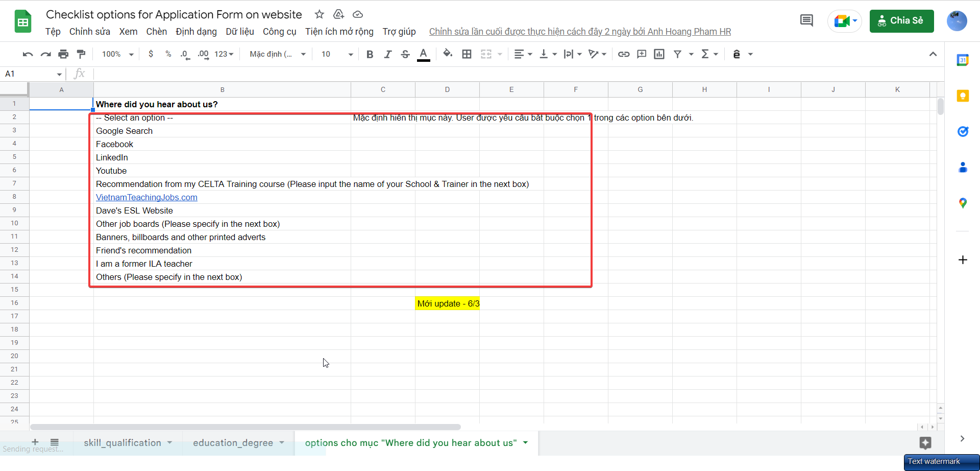Click the Redo icon in toolbar
This screenshot has height=471, width=980.
(46, 54)
